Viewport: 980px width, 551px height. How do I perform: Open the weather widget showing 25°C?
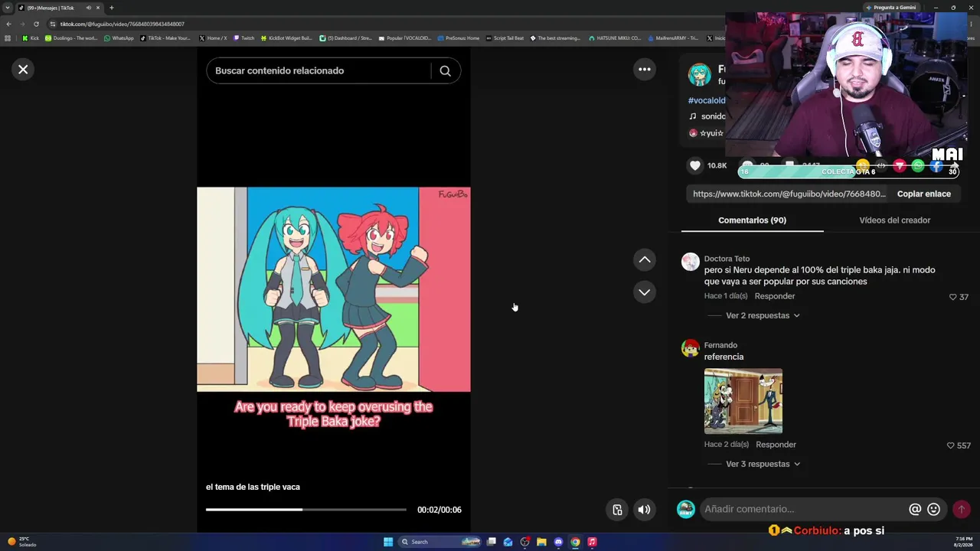click(x=21, y=542)
